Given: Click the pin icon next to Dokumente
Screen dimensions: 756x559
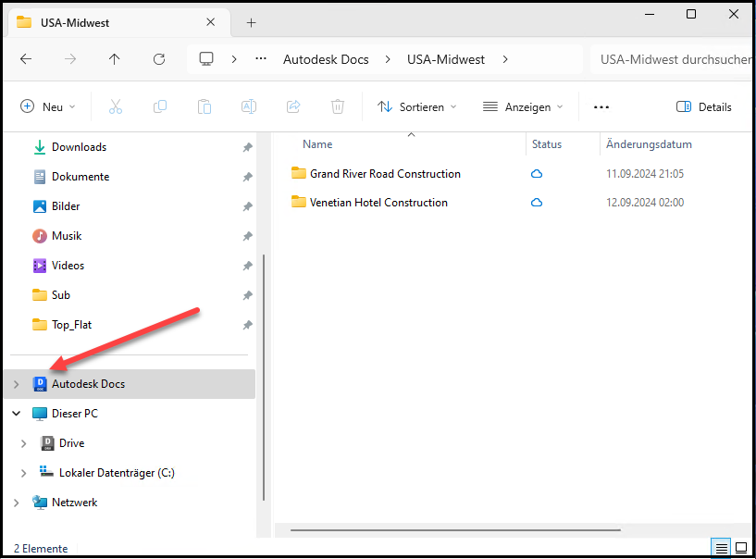Looking at the screenshot, I should 247,177.
